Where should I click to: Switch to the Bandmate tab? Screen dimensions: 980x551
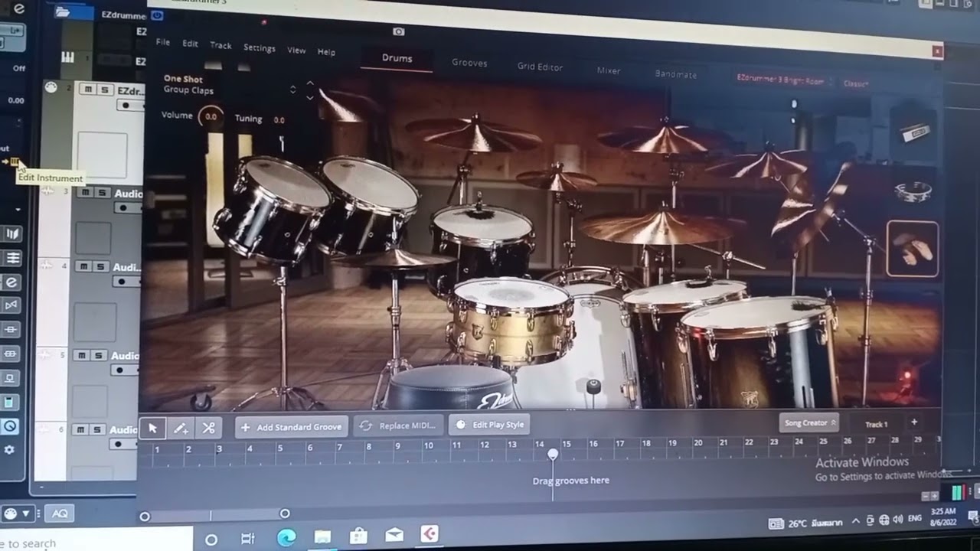(x=676, y=74)
